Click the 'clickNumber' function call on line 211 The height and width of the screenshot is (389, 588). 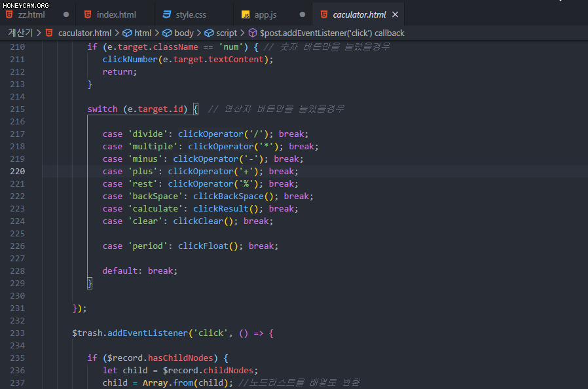click(130, 60)
